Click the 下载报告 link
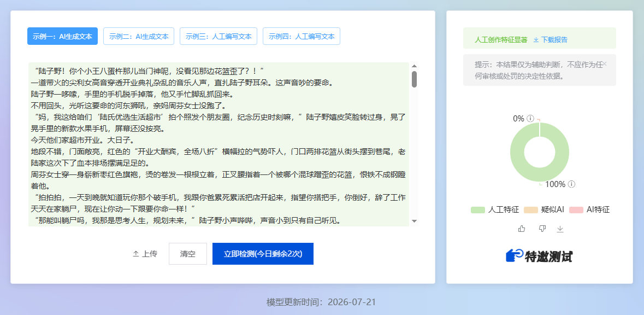 point(551,39)
